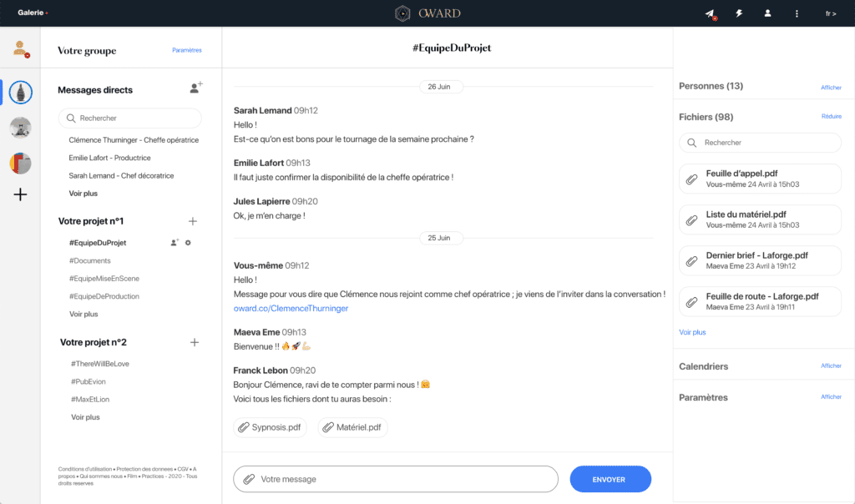This screenshot has width=855, height=504.
Task: Select the blue-ringed group avatar
Action: [x=21, y=92]
